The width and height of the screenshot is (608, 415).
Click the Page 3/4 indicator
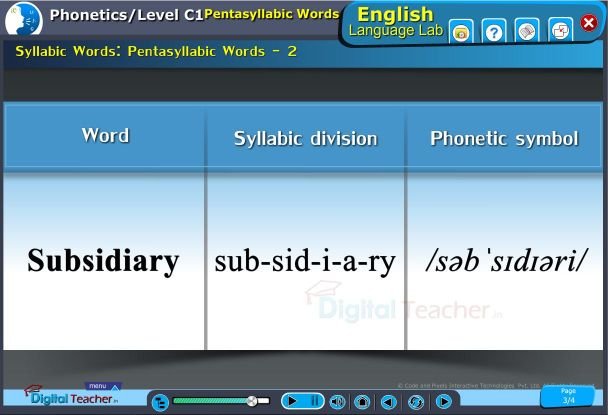coord(568,396)
